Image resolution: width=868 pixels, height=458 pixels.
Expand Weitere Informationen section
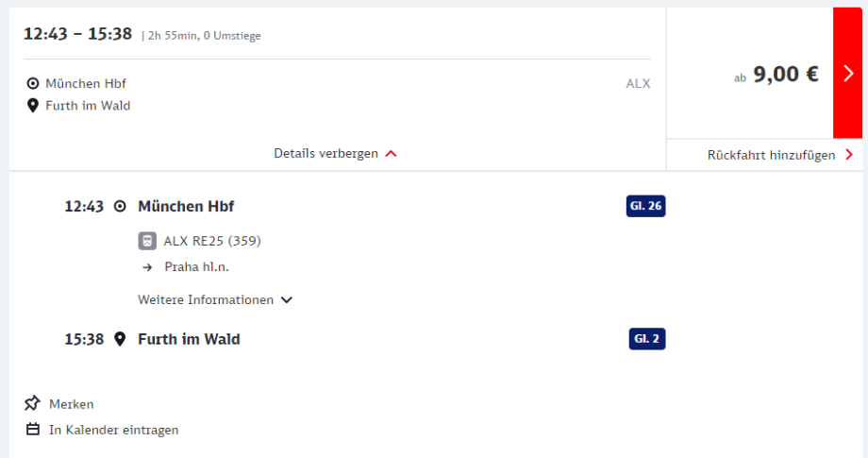206,299
